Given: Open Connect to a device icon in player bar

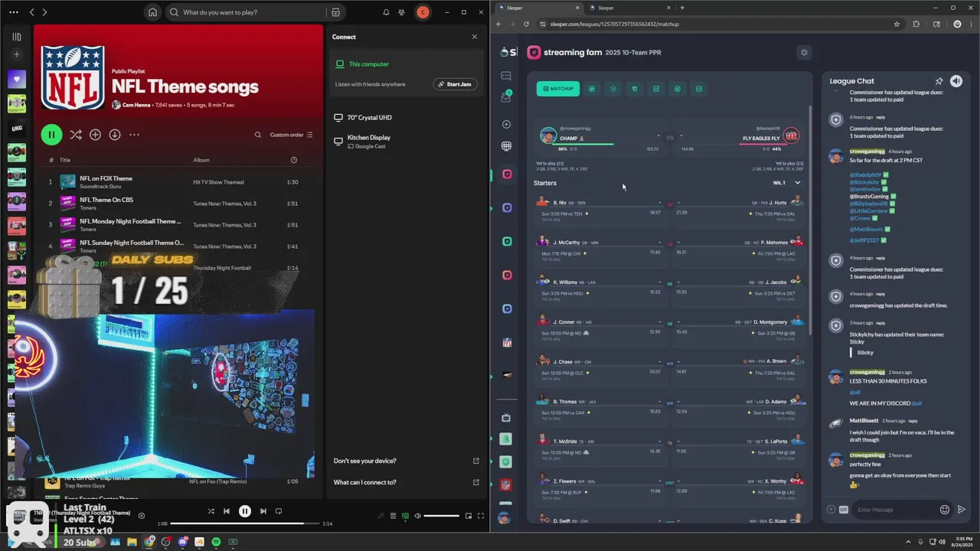Looking at the screenshot, I should [x=405, y=516].
